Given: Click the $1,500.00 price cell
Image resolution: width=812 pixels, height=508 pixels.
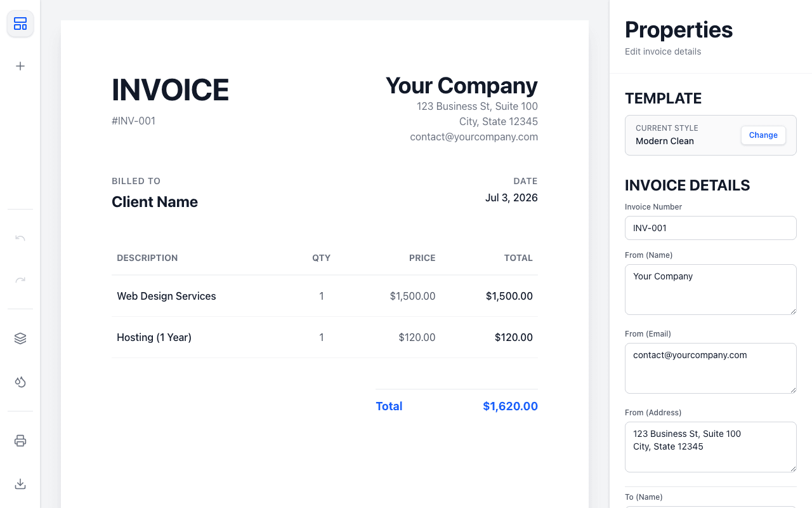Looking at the screenshot, I should click(412, 296).
